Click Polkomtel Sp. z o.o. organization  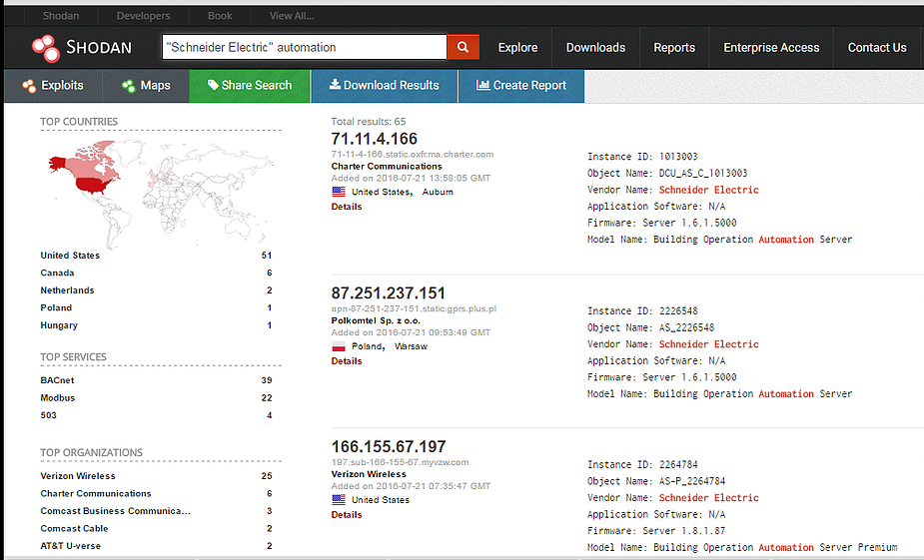(376, 320)
